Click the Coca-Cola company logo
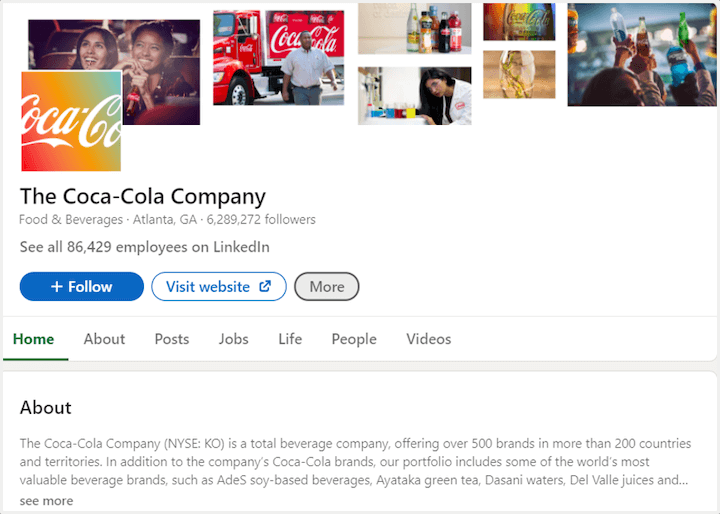This screenshot has height=514, width=720. coord(71,121)
